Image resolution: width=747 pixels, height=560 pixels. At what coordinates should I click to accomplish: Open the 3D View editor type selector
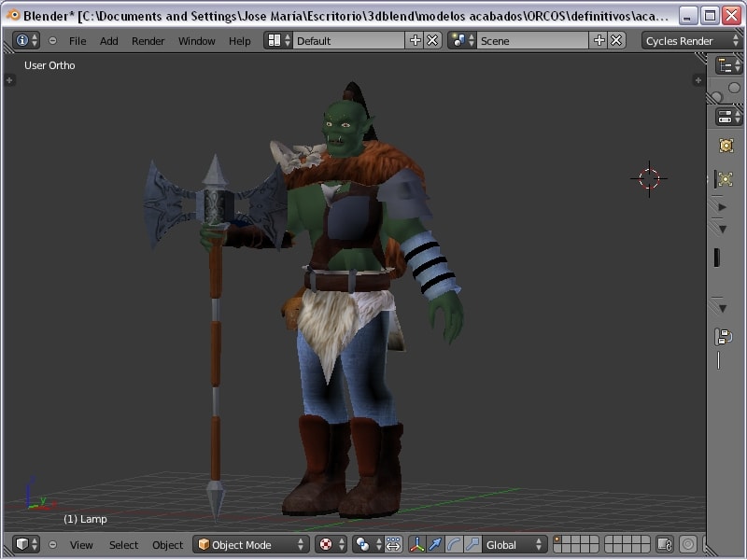[x=26, y=544]
